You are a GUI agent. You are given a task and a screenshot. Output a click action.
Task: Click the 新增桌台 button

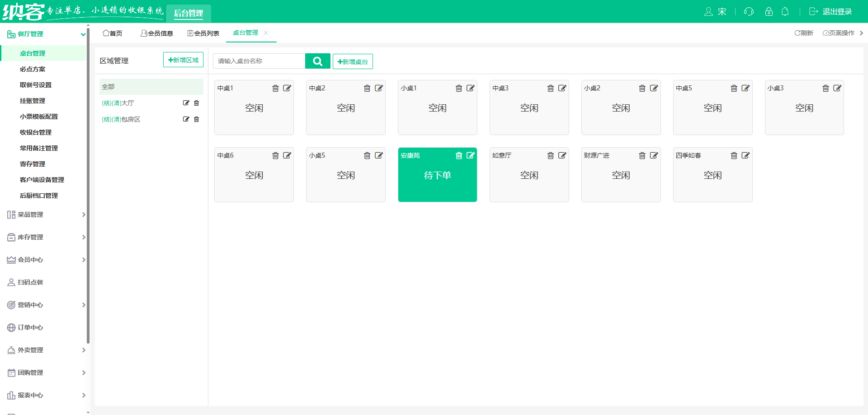pos(353,61)
